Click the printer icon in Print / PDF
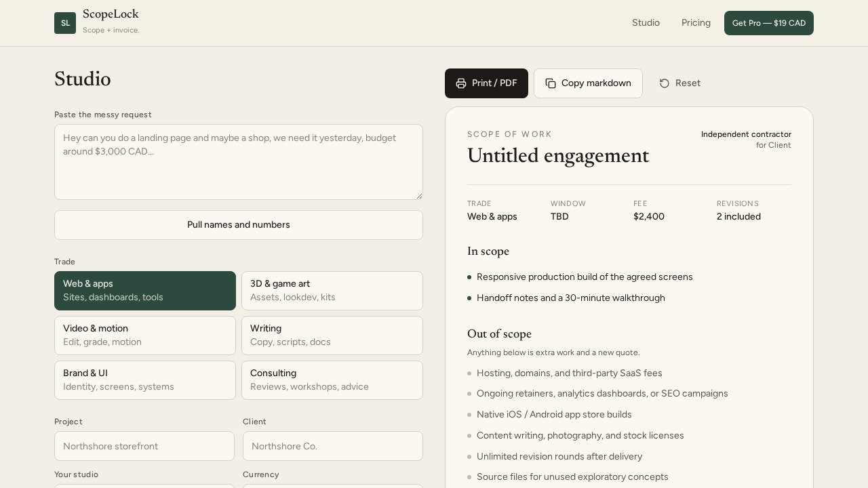Screen dimensions: 868x488 (x=461, y=83)
